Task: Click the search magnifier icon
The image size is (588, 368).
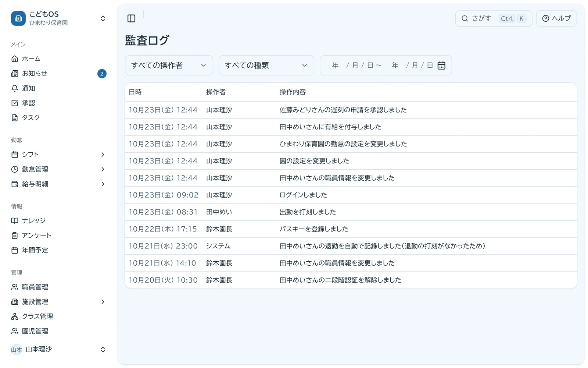Action: 465,18
